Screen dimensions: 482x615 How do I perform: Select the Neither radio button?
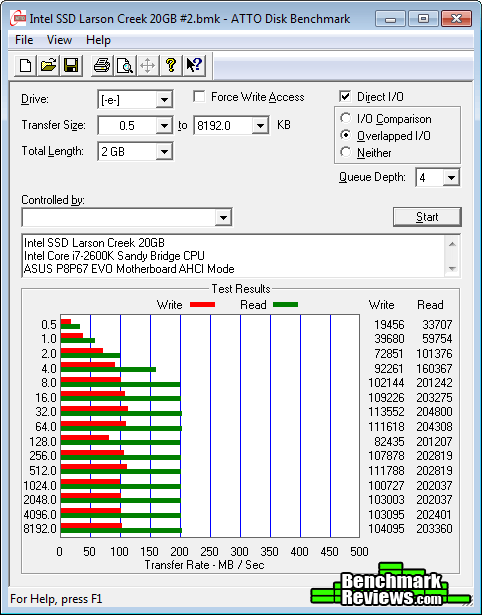click(x=346, y=152)
